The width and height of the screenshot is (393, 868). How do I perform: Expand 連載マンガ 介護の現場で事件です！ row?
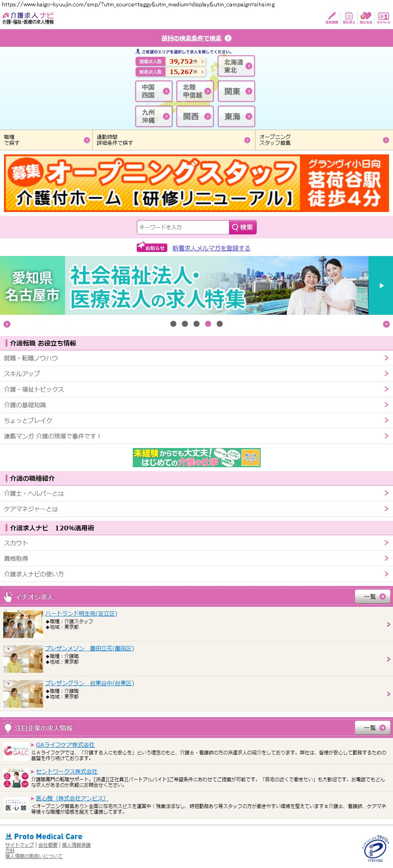coord(196,436)
